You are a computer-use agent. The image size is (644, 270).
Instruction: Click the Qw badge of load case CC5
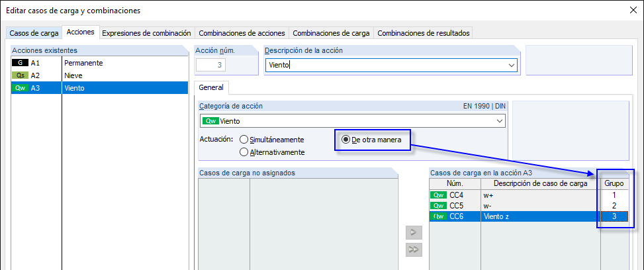pyautogui.click(x=437, y=206)
